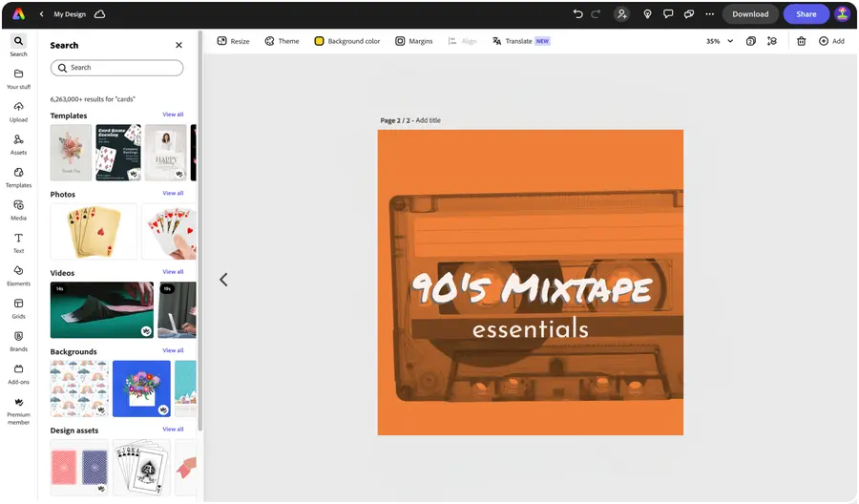Open the comments speech bubble icon
The height and width of the screenshot is (504, 859).
(668, 14)
